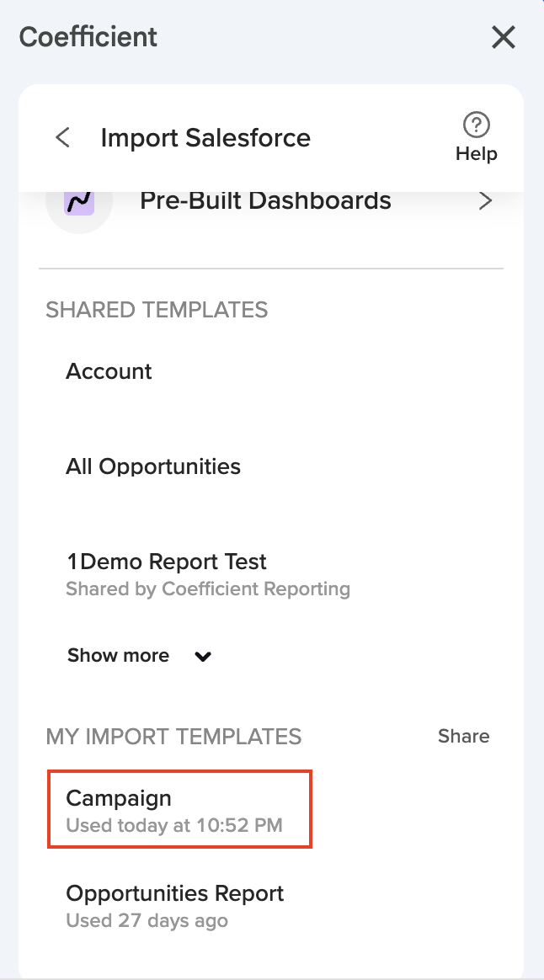Click the Show more text
The image size is (544, 980).
pos(118,656)
